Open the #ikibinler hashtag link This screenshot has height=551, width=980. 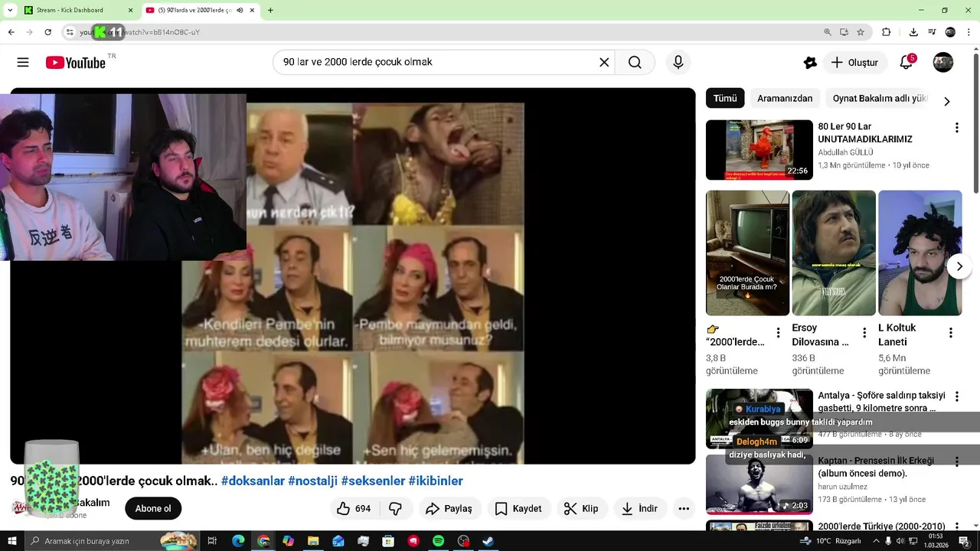(436, 481)
